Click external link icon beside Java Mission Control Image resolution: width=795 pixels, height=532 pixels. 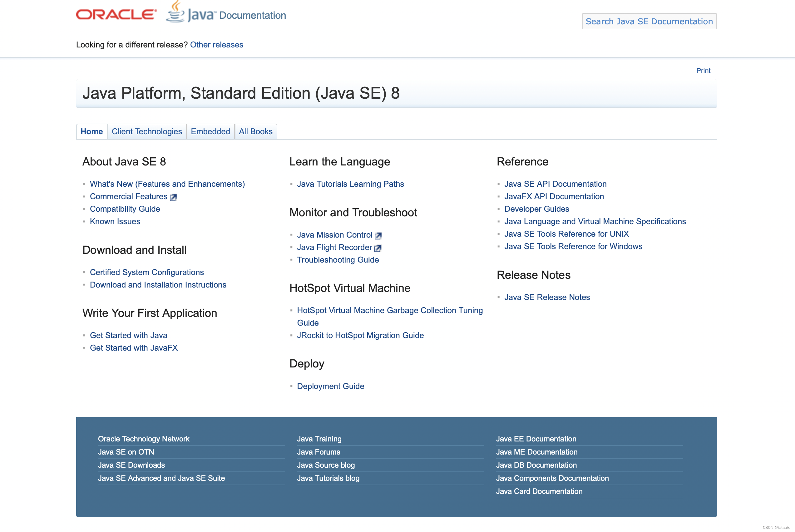[378, 235]
